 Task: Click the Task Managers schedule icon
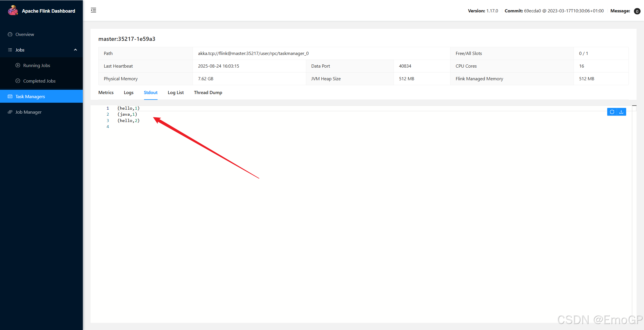point(10,96)
